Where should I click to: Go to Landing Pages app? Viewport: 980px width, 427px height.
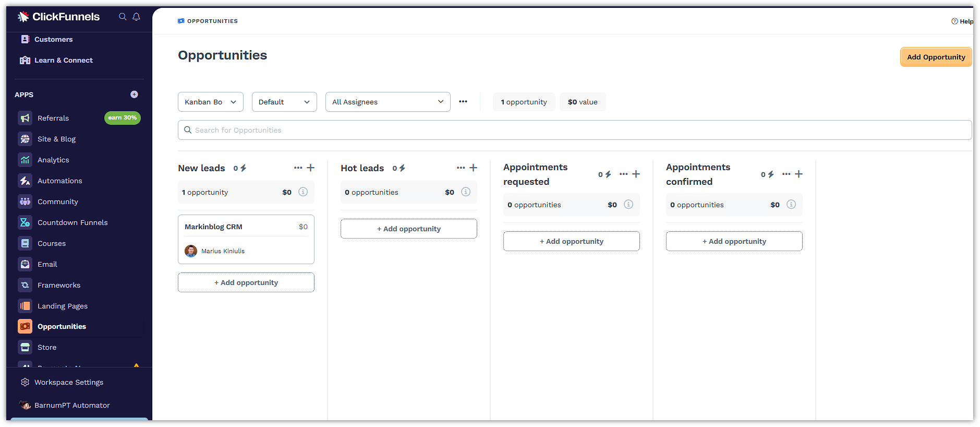pos(62,306)
